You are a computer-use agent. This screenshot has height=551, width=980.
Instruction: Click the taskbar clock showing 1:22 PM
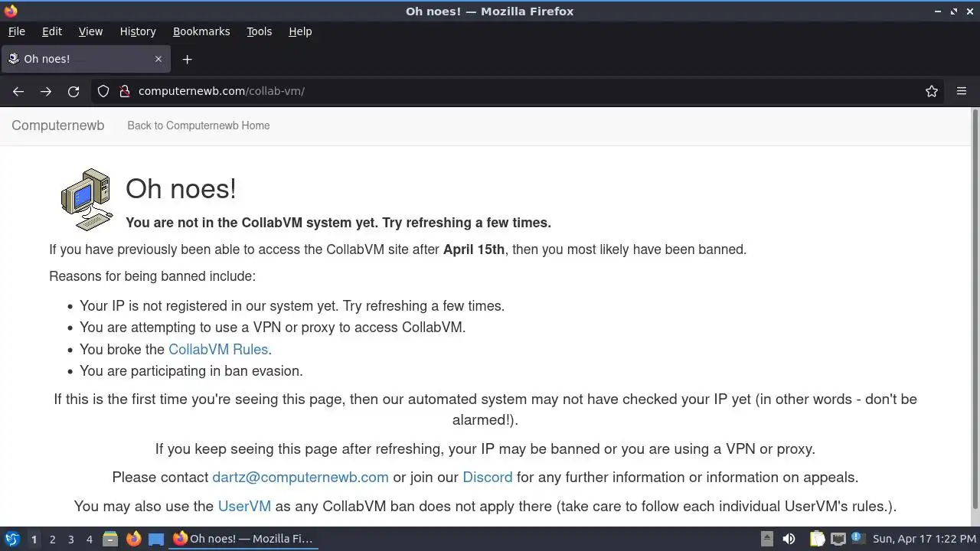[x=923, y=539]
